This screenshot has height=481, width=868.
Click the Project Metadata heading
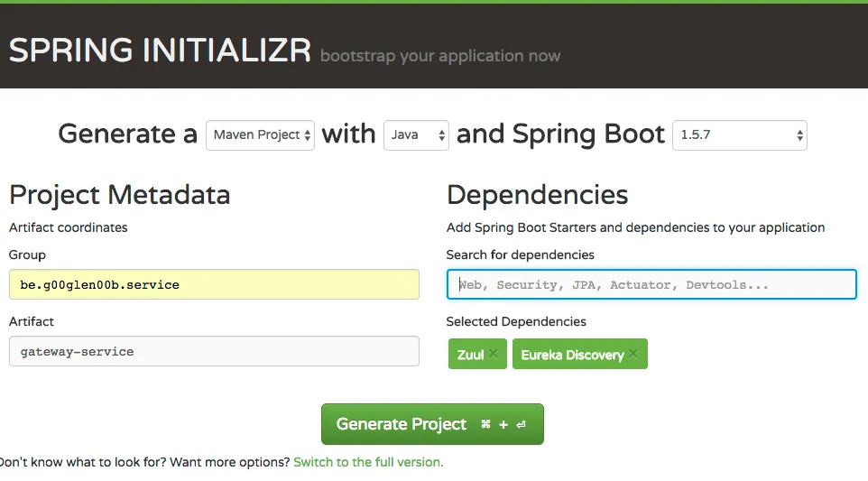(x=120, y=195)
